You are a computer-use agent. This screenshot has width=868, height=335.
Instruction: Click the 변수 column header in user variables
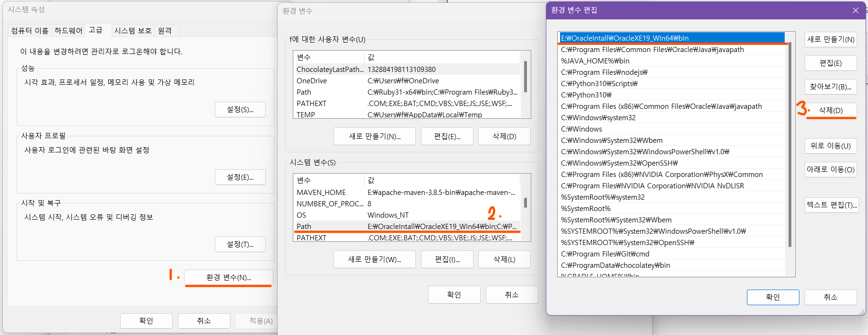tap(329, 57)
